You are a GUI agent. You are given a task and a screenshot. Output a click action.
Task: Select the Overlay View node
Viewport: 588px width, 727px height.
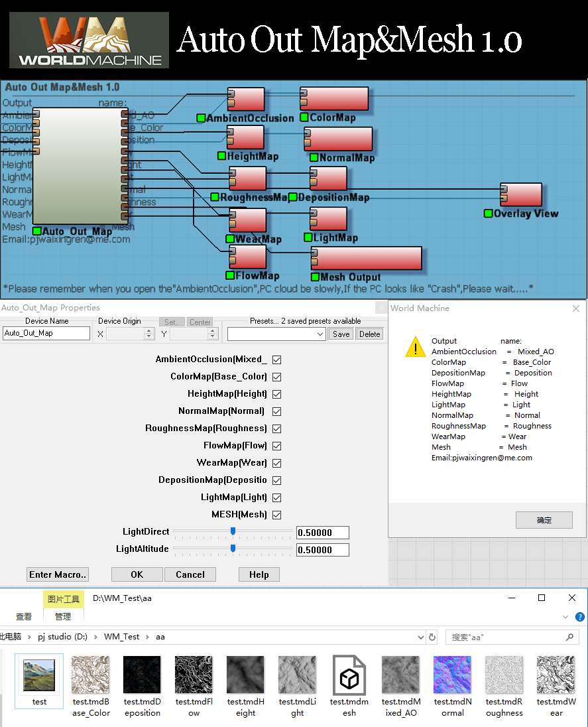click(x=521, y=194)
